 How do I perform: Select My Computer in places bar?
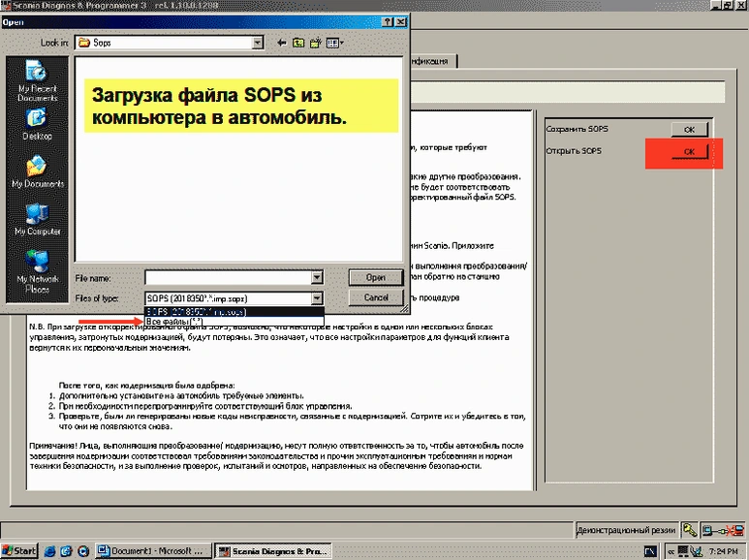(37, 219)
